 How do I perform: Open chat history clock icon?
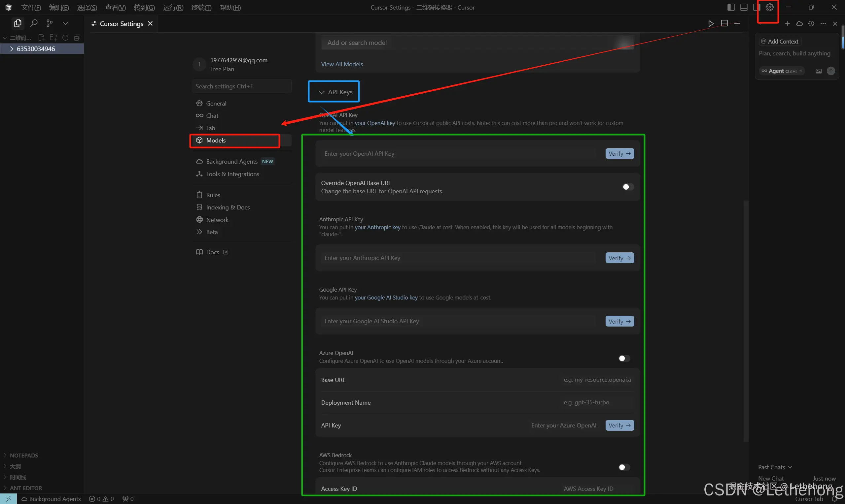(x=811, y=23)
